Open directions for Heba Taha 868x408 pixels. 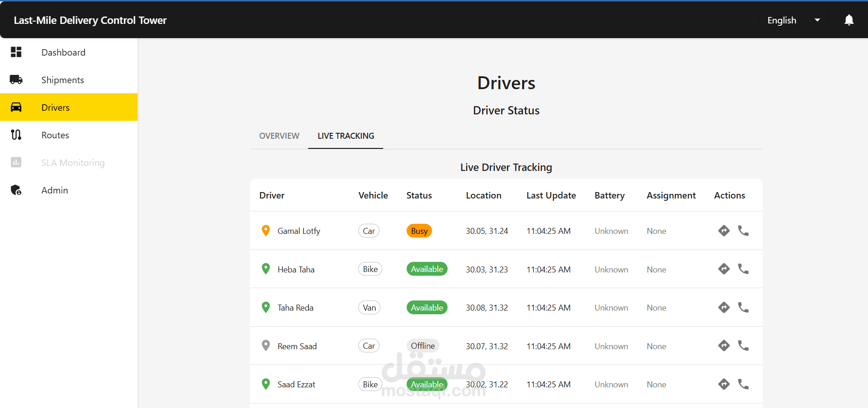point(724,269)
